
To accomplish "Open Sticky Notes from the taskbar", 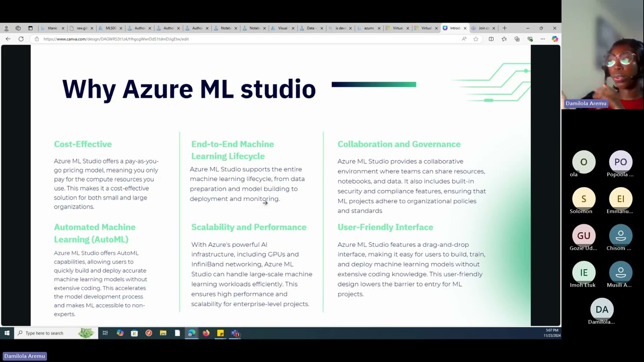I will point(220,333).
